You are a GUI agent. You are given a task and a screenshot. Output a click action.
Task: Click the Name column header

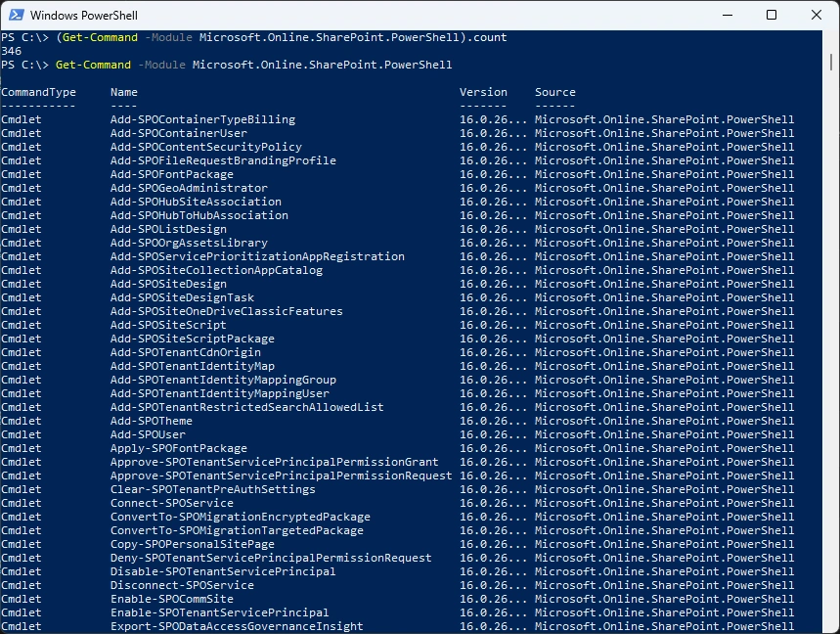[124, 92]
